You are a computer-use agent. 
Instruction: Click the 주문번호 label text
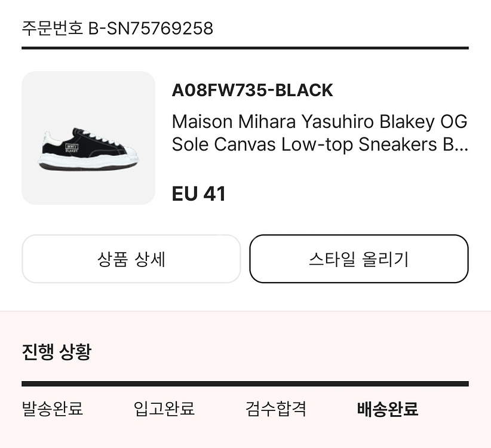pyautogui.click(x=53, y=29)
